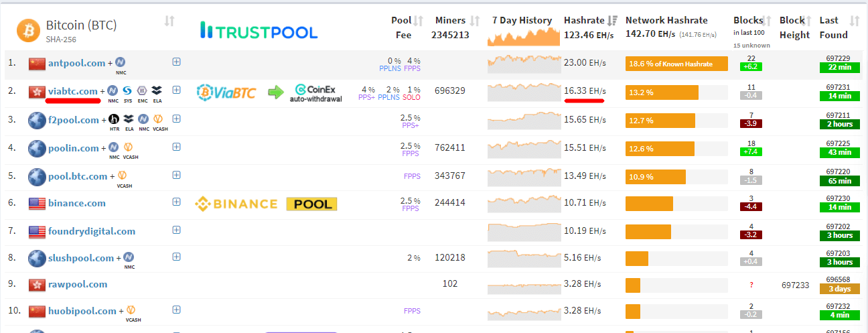Click the CoinEx auto-withdrawal banner

pos(316,92)
